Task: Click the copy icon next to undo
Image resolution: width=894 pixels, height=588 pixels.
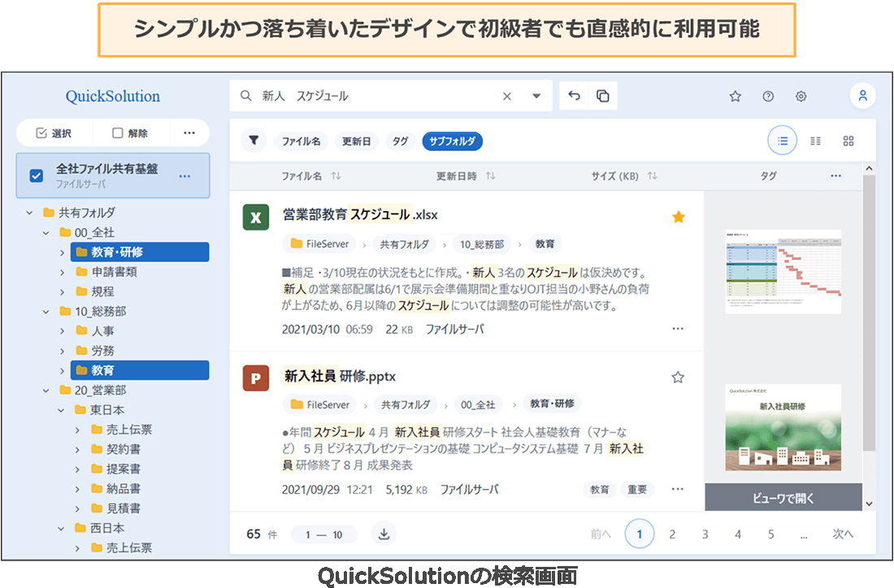Action: click(x=601, y=95)
